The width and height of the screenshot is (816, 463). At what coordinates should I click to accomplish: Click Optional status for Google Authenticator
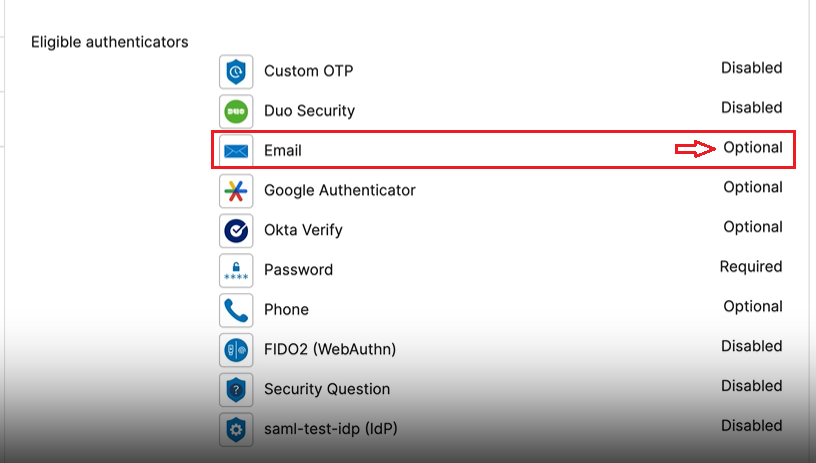[x=753, y=187]
